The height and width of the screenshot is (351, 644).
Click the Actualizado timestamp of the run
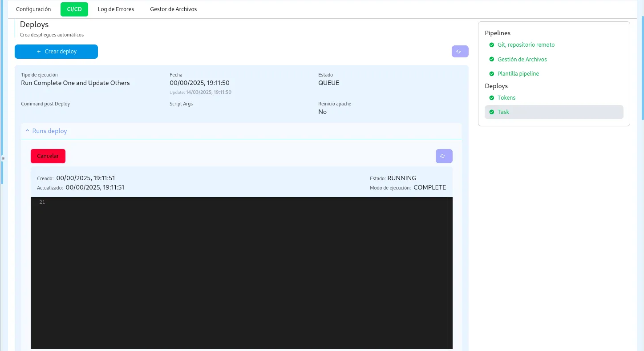point(95,187)
